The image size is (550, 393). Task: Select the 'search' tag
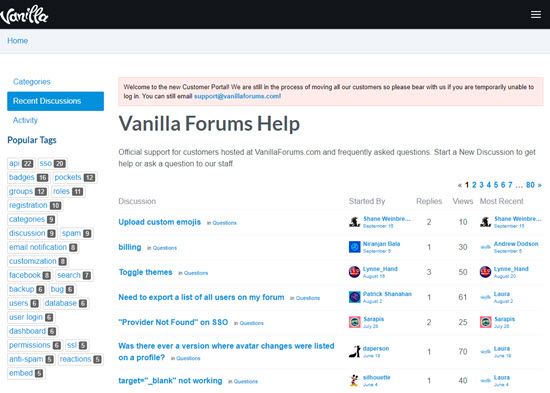click(74, 275)
